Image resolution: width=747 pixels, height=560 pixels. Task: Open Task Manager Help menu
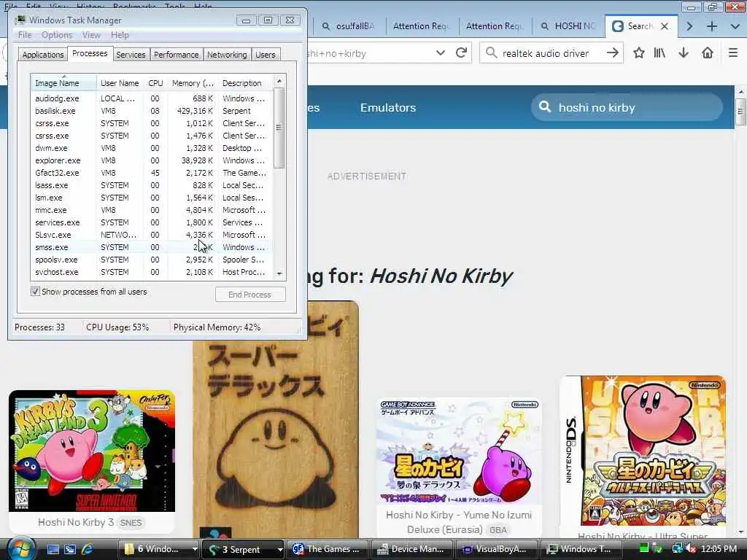[x=120, y=35]
